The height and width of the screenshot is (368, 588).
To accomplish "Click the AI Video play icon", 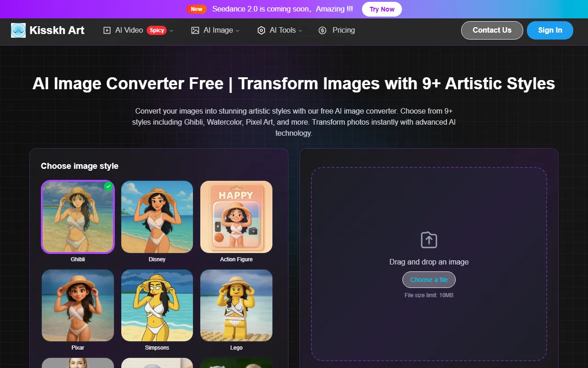I will point(107,30).
